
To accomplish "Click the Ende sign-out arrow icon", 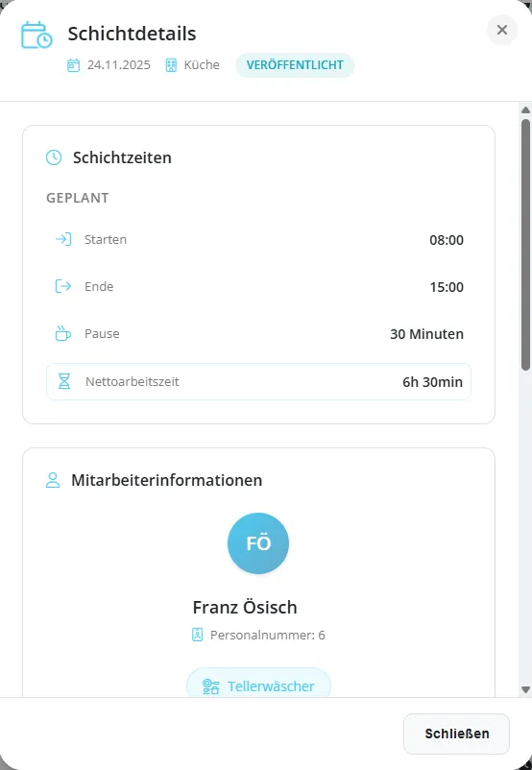I will [x=63, y=286].
